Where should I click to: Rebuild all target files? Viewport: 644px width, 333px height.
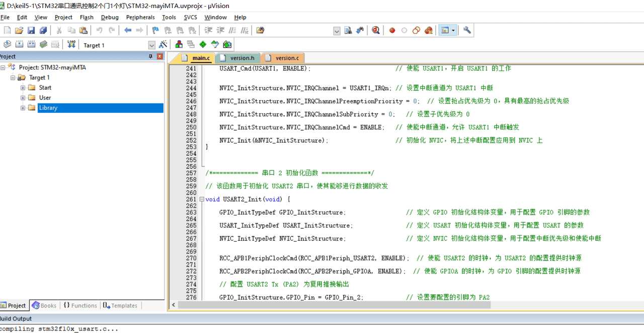click(x=31, y=44)
